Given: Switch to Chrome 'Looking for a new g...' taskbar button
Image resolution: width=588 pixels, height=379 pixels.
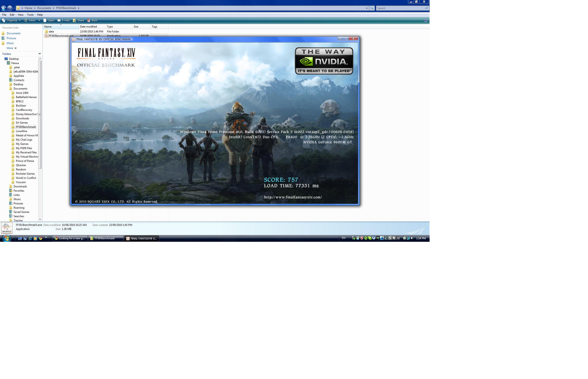Looking at the screenshot, I should 70,238.
